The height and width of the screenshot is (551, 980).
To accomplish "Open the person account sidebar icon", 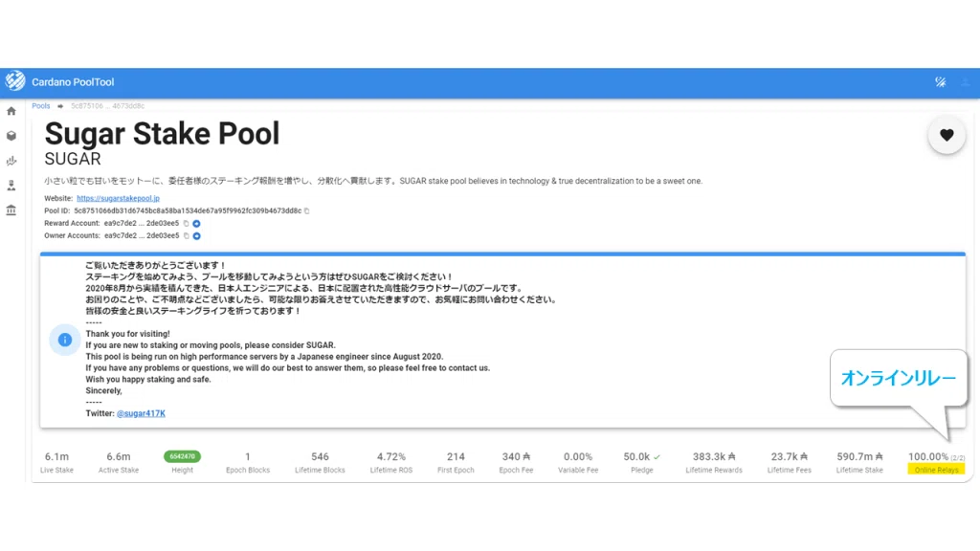I will 11,186.
